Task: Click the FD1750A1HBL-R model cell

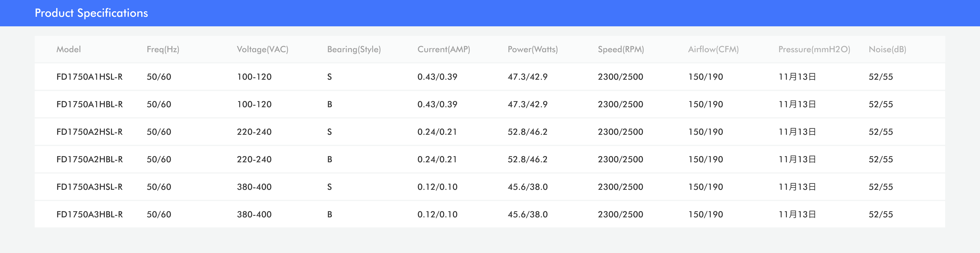Action: click(89, 104)
